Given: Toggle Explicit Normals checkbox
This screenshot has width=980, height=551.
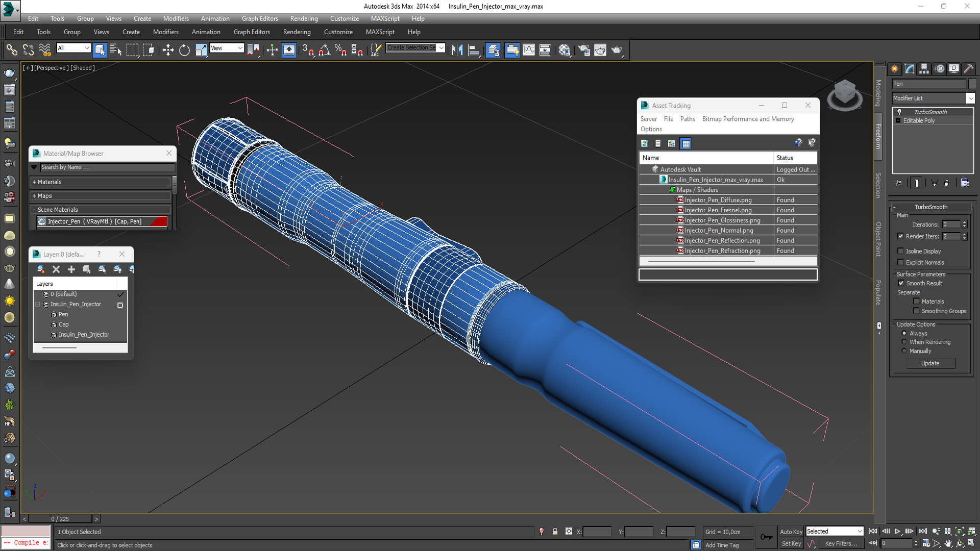Looking at the screenshot, I should (x=901, y=262).
